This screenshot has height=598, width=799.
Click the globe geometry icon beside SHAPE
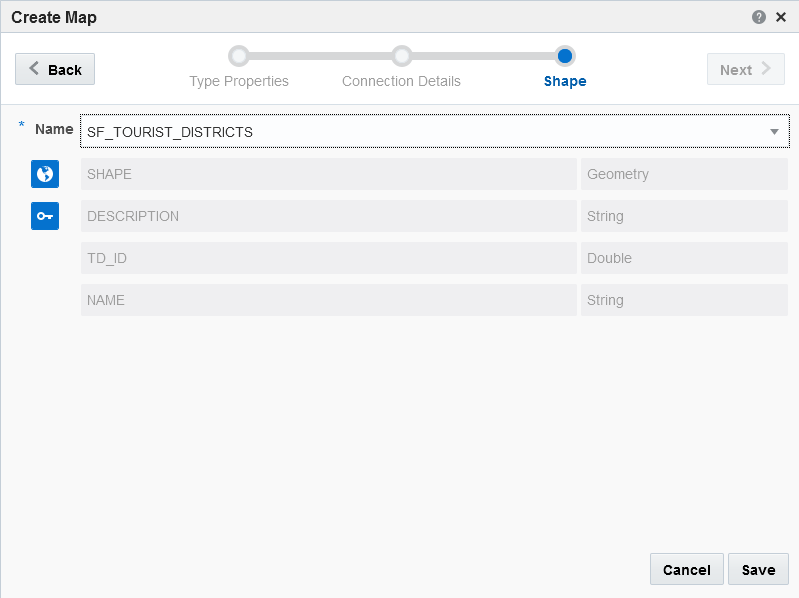pyautogui.click(x=45, y=174)
